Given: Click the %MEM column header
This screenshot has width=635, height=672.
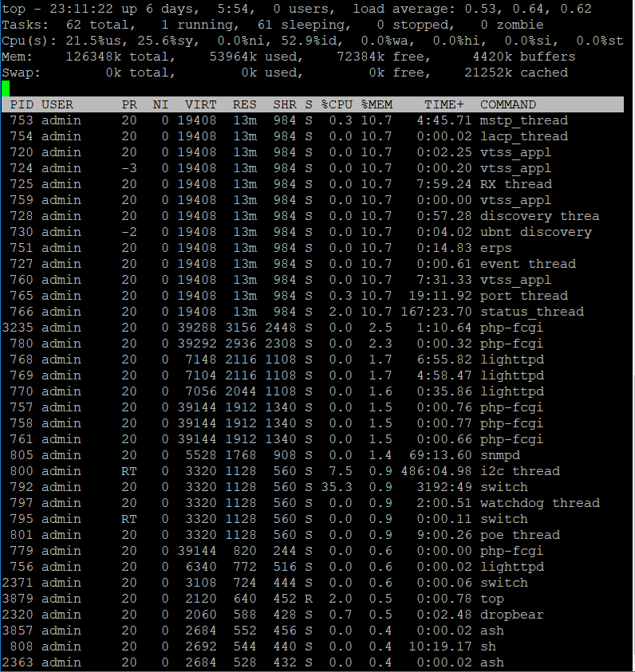Looking at the screenshot, I should 376,104.
